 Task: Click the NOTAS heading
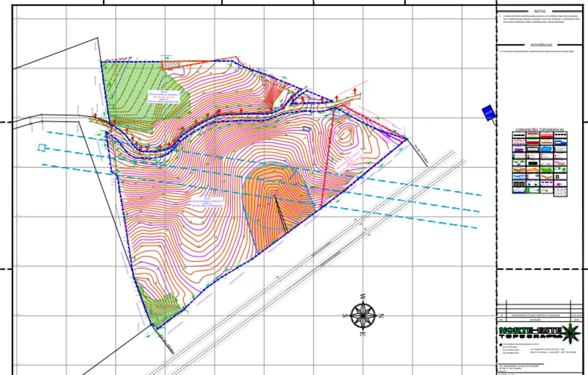pos(540,11)
